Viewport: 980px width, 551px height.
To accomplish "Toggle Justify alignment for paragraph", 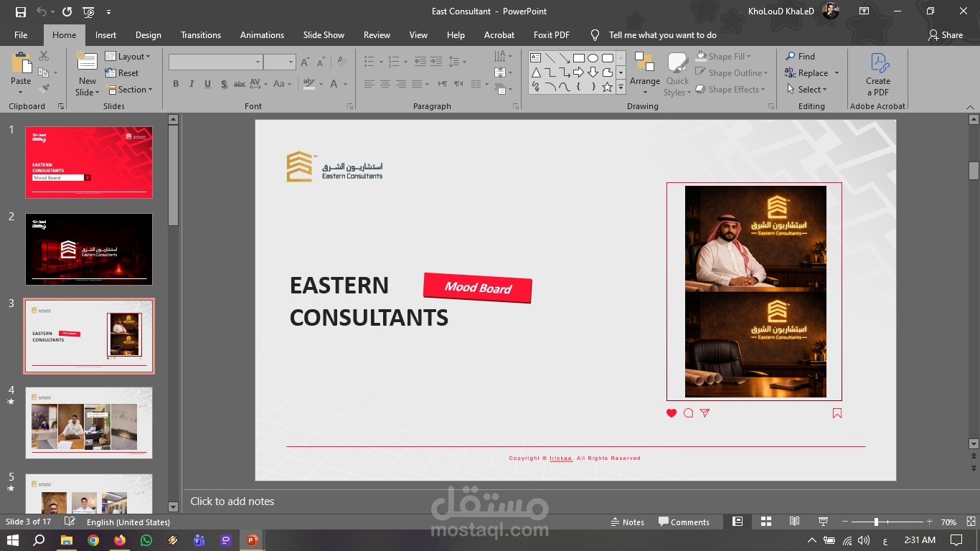I will (417, 84).
